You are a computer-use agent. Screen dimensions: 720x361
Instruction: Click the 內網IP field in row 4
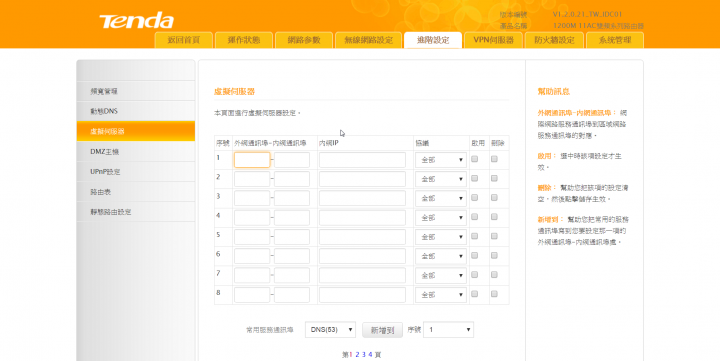coord(362,218)
